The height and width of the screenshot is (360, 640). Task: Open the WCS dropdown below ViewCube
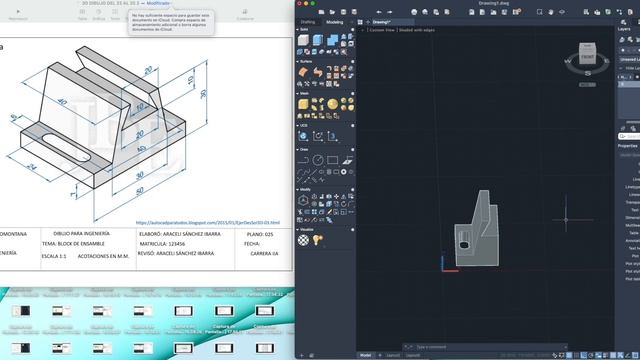click(x=587, y=84)
